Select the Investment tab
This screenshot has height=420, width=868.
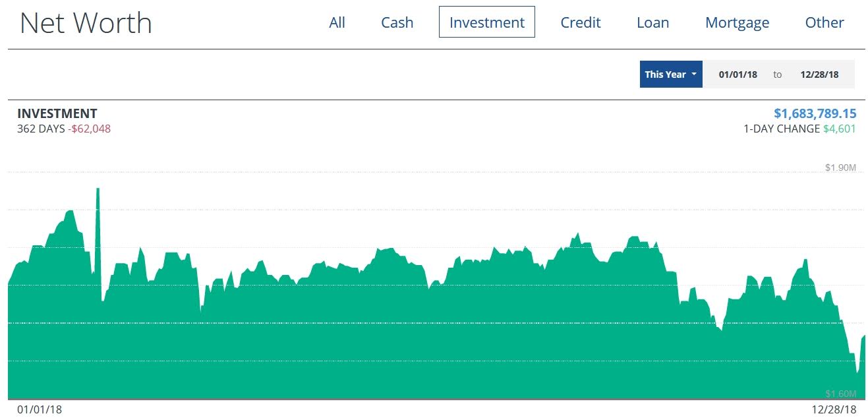(486, 22)
